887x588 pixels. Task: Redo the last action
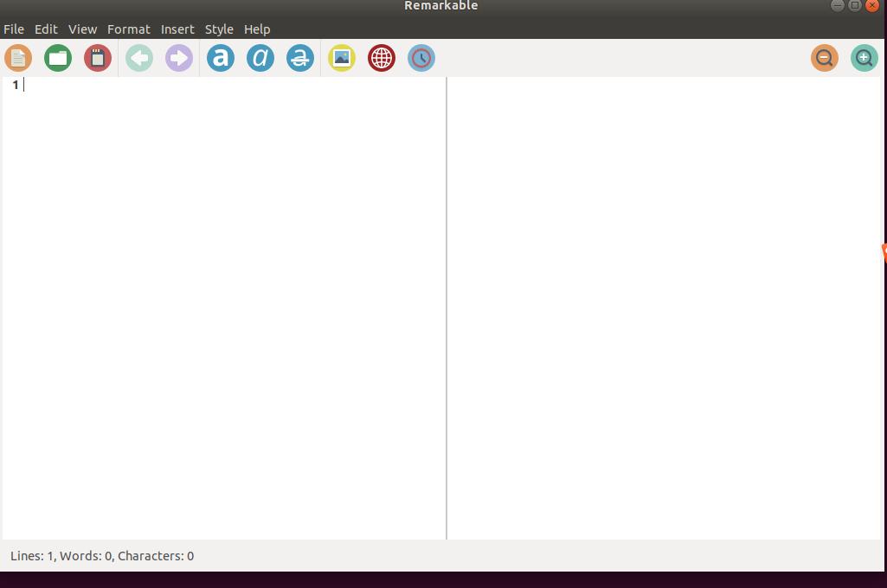178,58
